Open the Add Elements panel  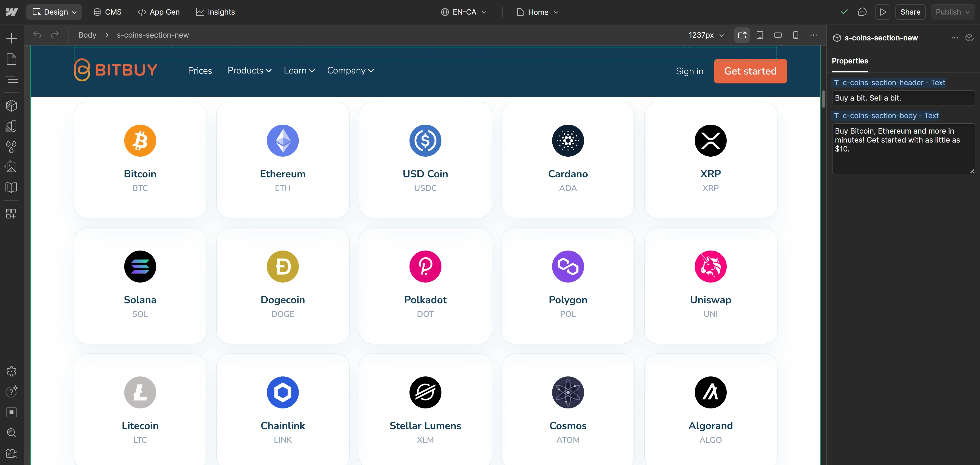coord(12,38)
